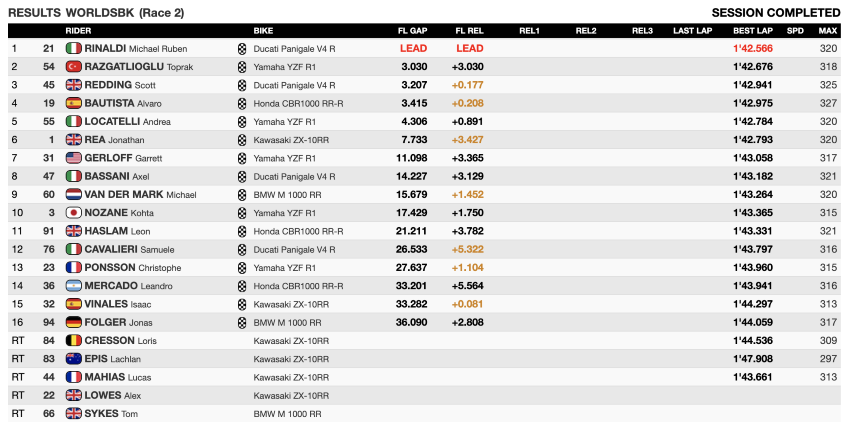Image resolution: width=854 pixels, height=428 pixels.
Task: Click the UK flag beside REA
Action: click(74, 139)
